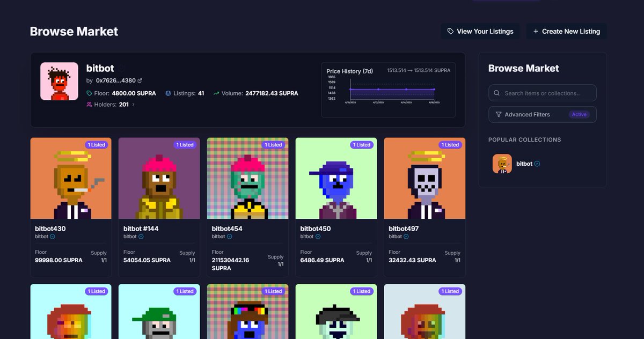Image resolution: width=644 pixels, height=339 pixels.
Task: Click the verified badge under bitbot454
Action: [230, 237]
